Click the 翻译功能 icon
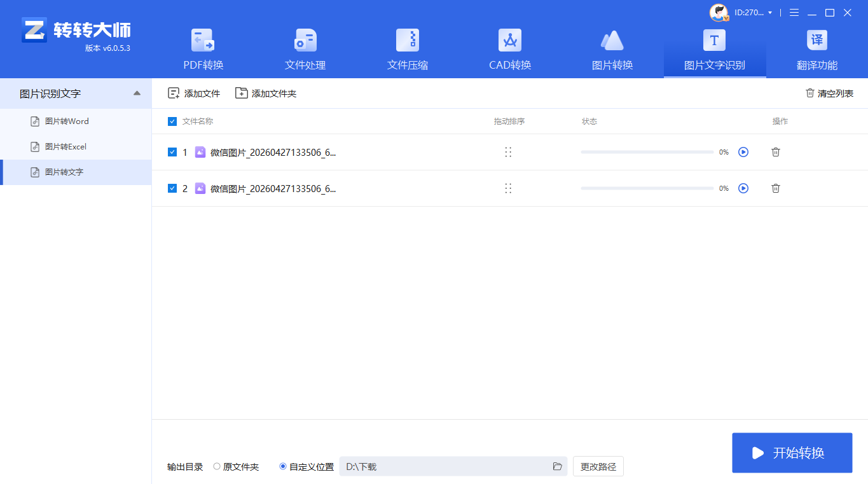Viewport: 868px width, 484px height. click(817, 40)
